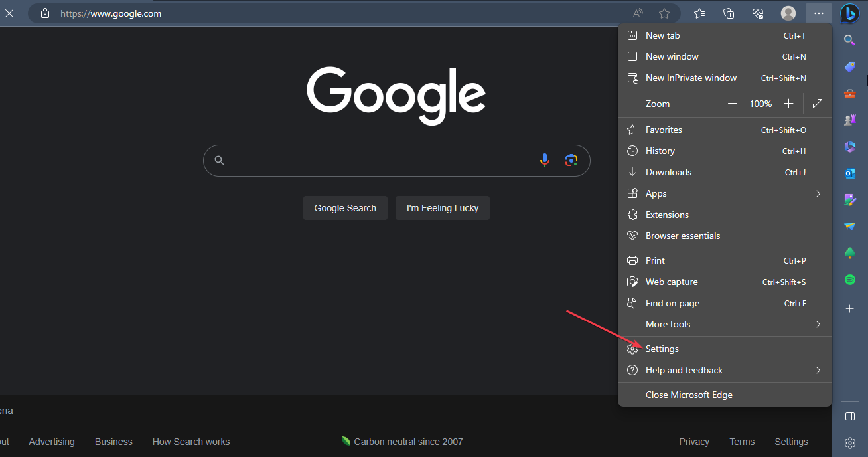The height and width of the screenshot is (457, 868).
Task: Expand the Apps submenu
Action: tap(725, 193)
